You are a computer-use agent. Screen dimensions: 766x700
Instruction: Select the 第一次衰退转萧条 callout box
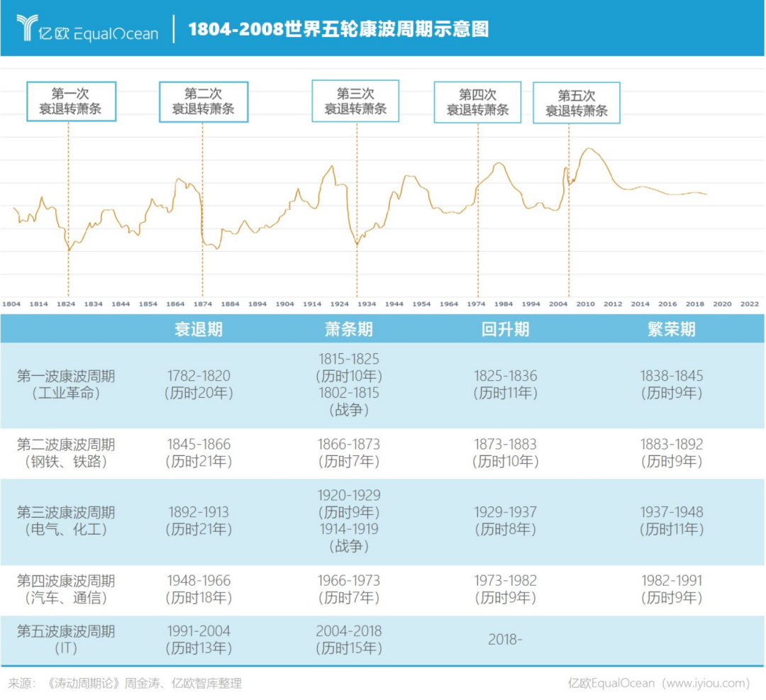coord(71,101)
